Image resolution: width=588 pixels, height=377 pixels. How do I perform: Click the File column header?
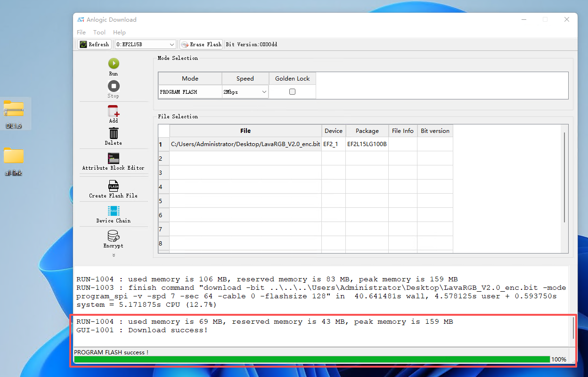245,131
